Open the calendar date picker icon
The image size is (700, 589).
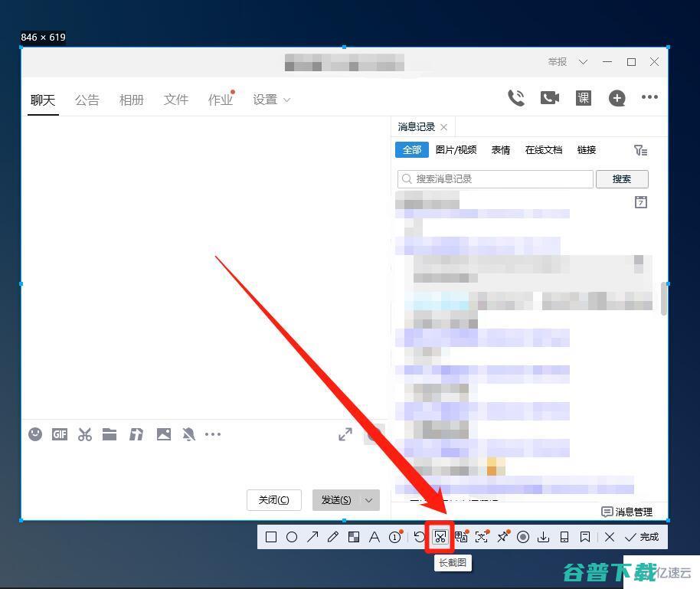[x=640, y=202]
